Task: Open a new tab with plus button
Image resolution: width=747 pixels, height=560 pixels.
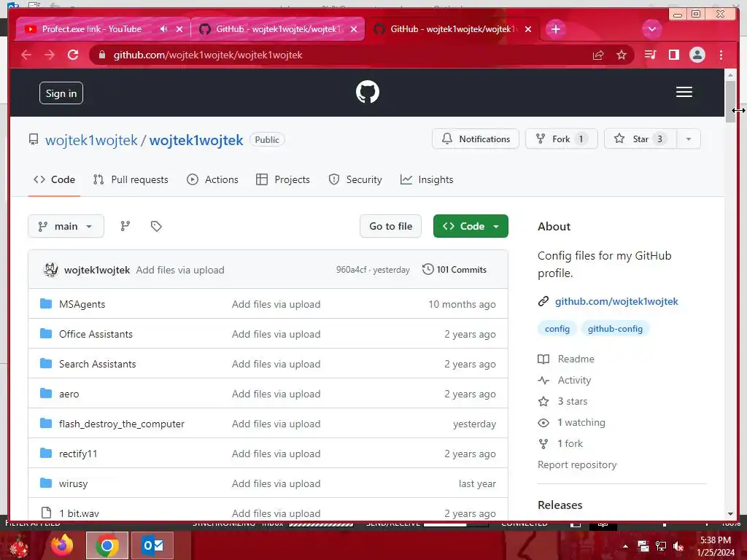Action: click(x=555, y=29)
